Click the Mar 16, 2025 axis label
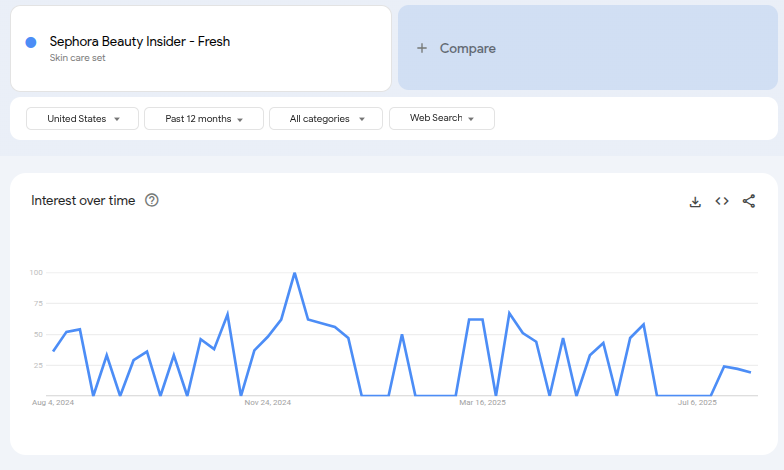 (x=482, y=402)
